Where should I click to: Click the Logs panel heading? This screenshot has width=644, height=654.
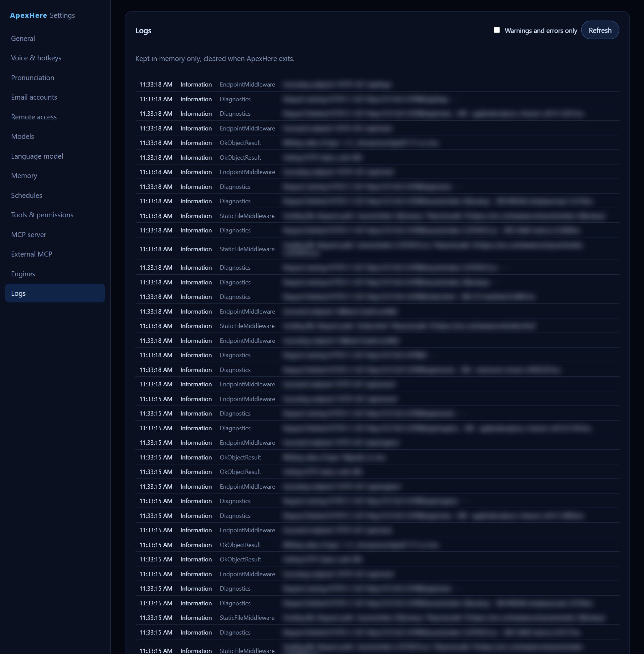coord(143,31)
